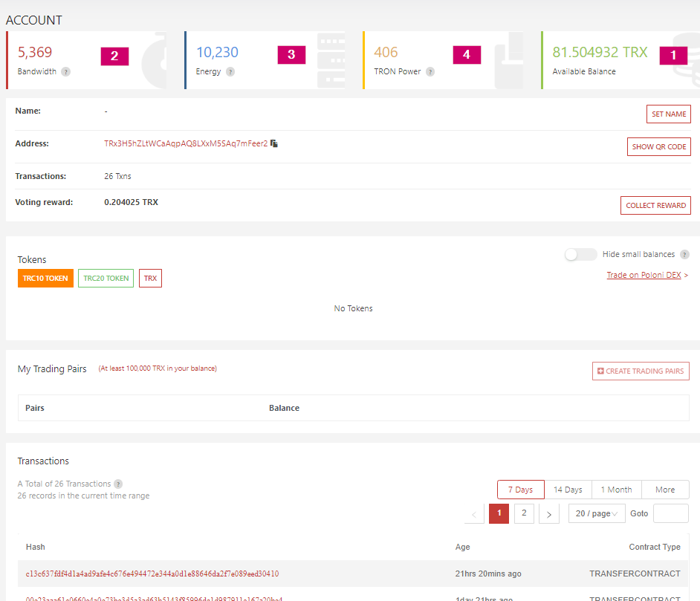Image resolution: width=700 pixels, height=601 pixels.
Task: Click the 406 TRON Power value
Action: click(x=386, y=52)
